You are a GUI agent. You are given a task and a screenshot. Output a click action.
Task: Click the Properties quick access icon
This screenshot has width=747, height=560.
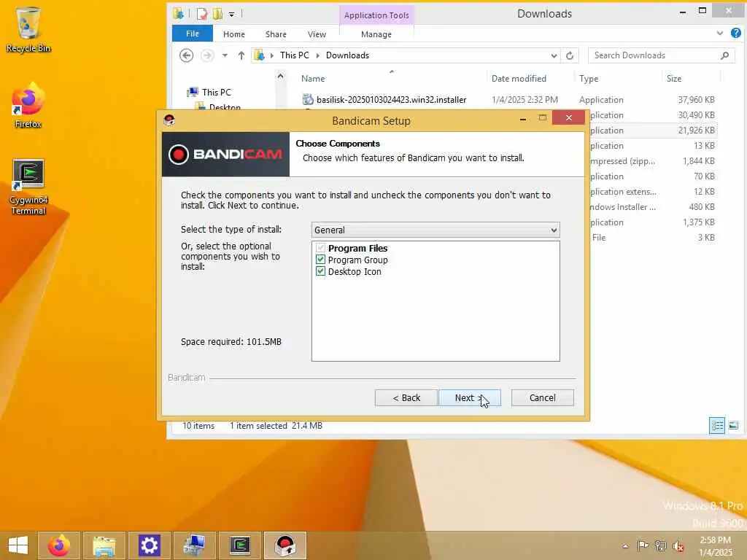202,14
